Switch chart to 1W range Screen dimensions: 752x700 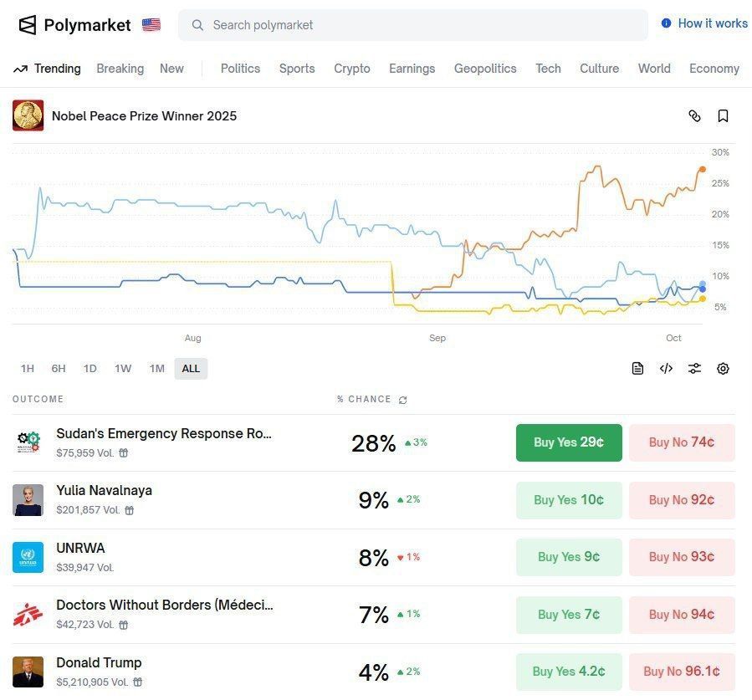123,369
